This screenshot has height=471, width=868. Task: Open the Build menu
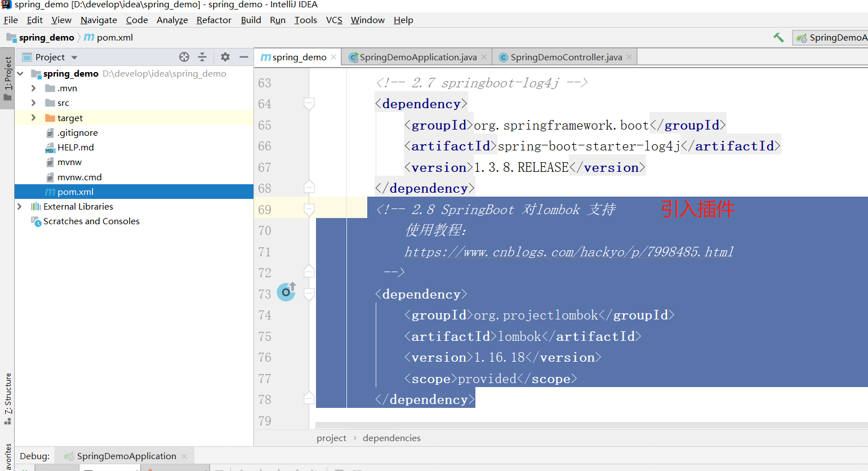pos(251,20)
